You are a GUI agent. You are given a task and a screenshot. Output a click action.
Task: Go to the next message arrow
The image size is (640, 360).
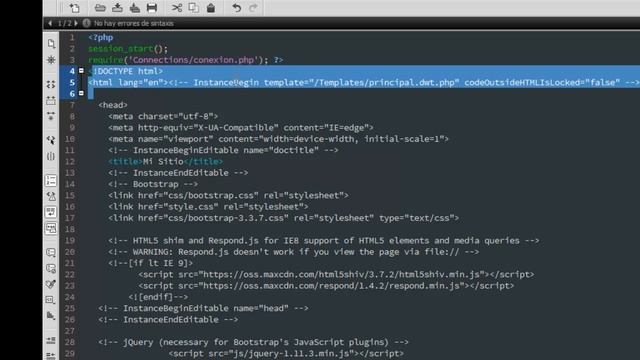pos(76,23)
